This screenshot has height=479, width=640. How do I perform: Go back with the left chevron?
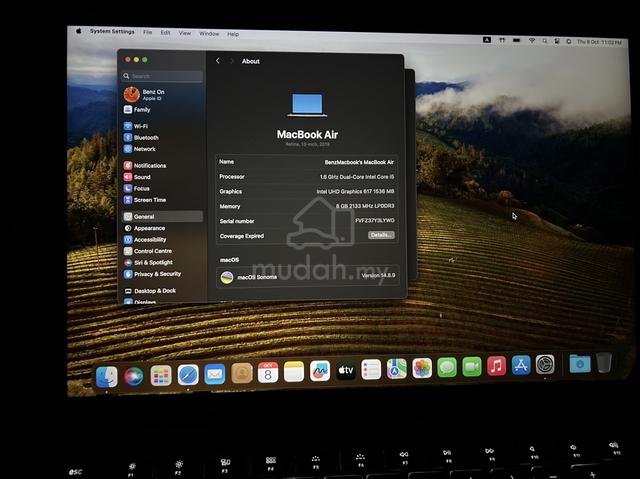tap(218, 61)
